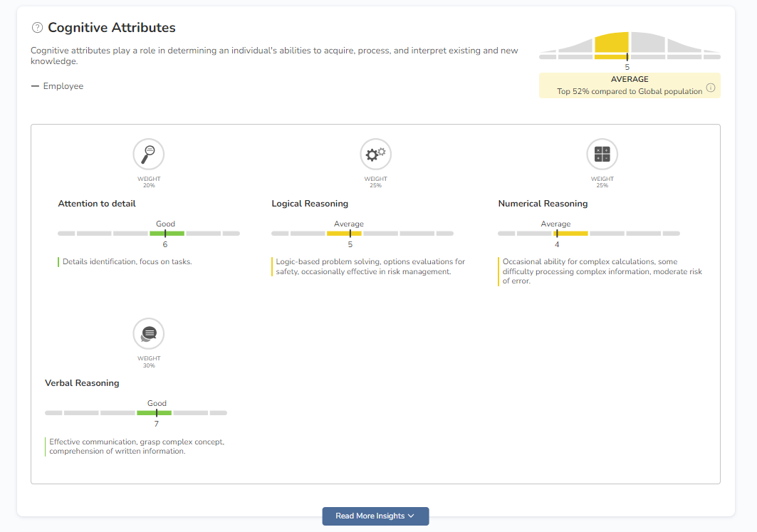This screenshot has height=532, width=757.
Task: Click the Logical Reasoning gears icon
Action: click(x=375, y=154)
